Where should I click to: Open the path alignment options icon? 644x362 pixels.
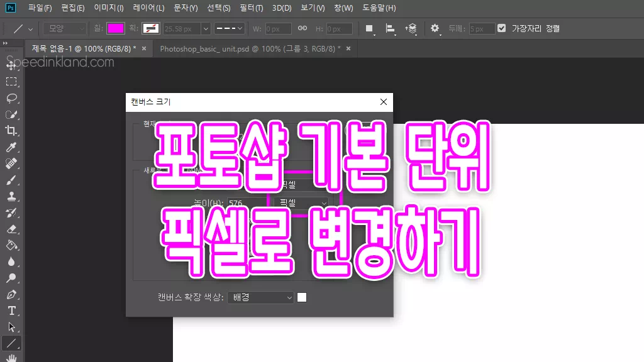[x=390, y=29]
